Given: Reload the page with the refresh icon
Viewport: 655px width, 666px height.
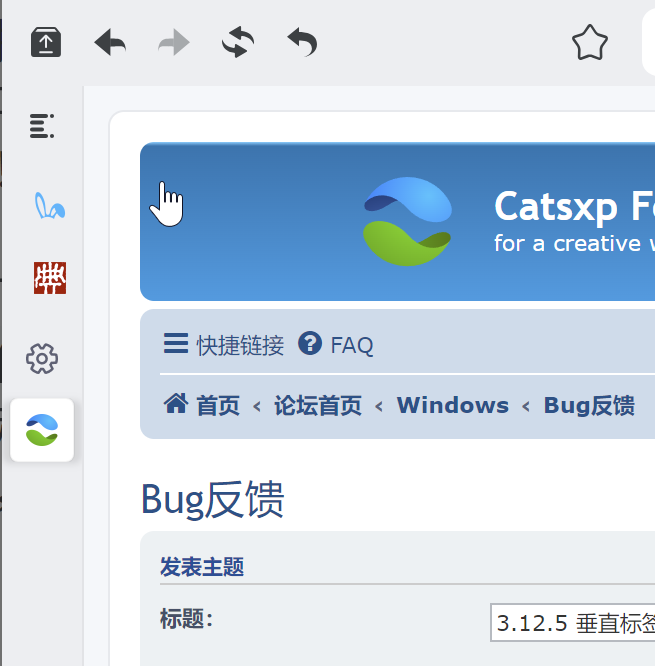Looking at the screenshot, I should (x=238, y=42).
